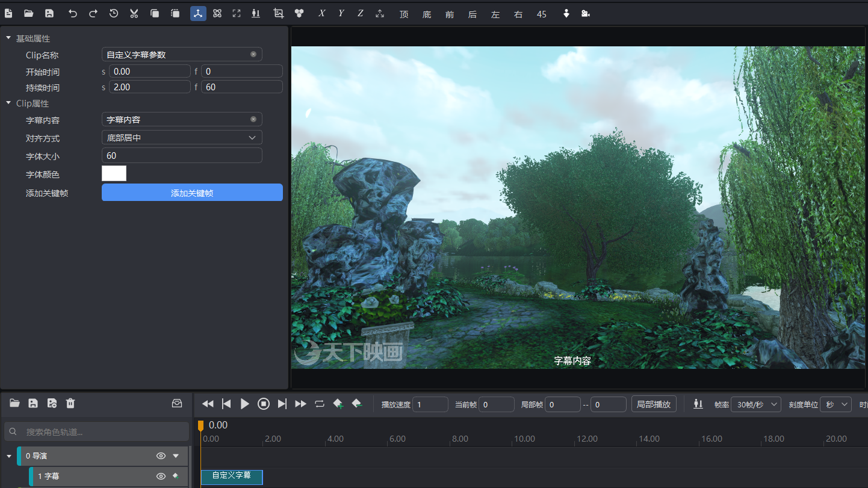The height and width of the screenshot is (488, 868).
Task: Remove keyframe with diamond-minus icon
Action: coord(357,404)
